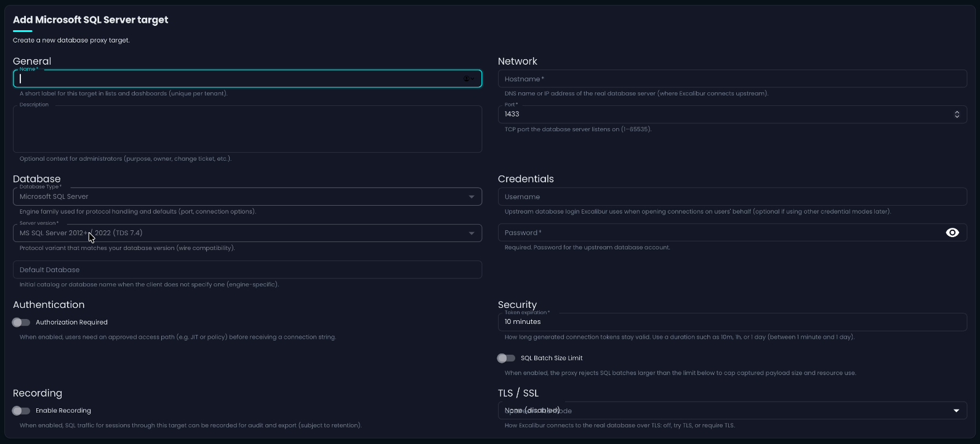Click the Username input field
This screenshot has height=444, width=980.
point(733,196)
